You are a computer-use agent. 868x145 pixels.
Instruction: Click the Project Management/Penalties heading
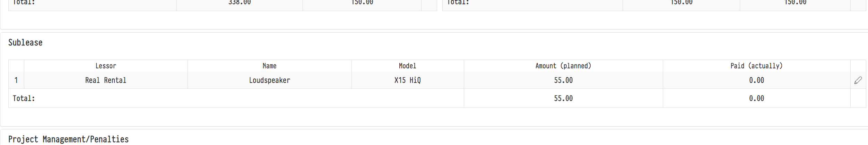[x=68, y=139]
